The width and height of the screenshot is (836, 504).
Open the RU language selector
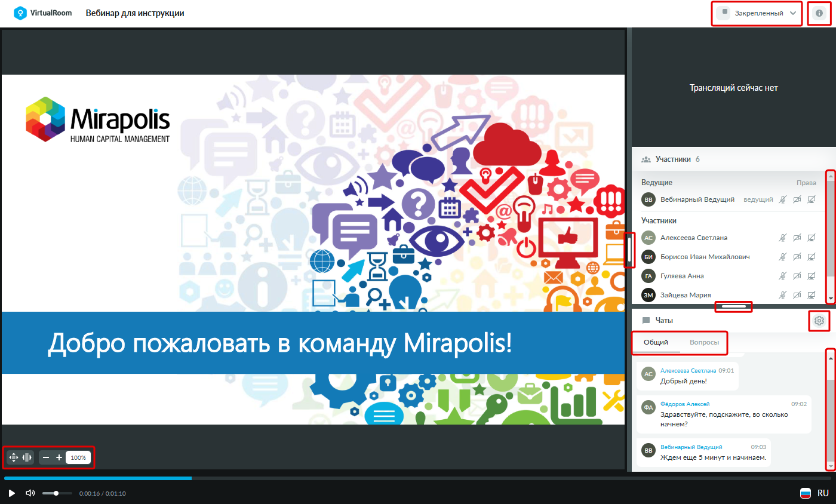(823, 493)
